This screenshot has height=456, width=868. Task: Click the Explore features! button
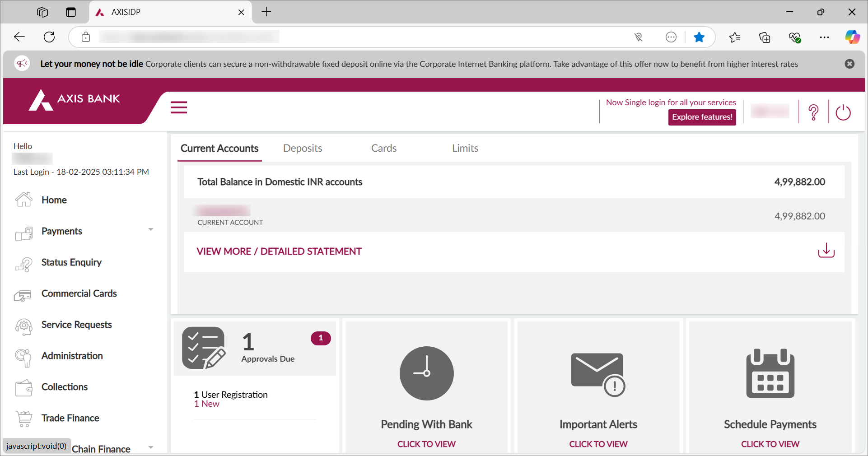tap(702, 117)
